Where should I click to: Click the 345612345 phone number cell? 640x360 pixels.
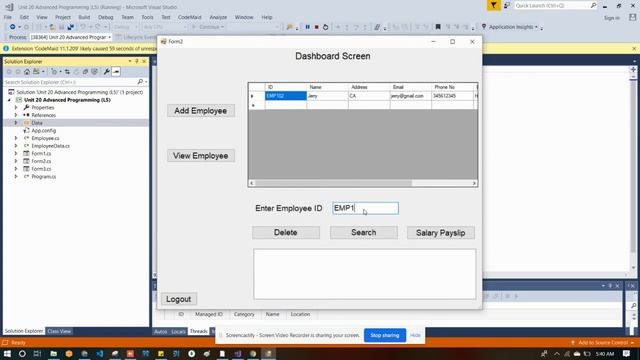pyautogui.click(x=452, y=96)
